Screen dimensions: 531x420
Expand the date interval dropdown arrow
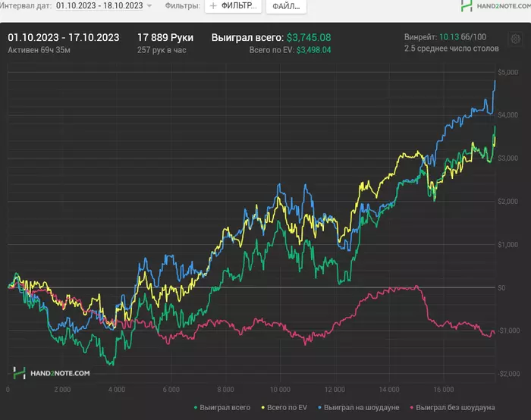[149, 6]
